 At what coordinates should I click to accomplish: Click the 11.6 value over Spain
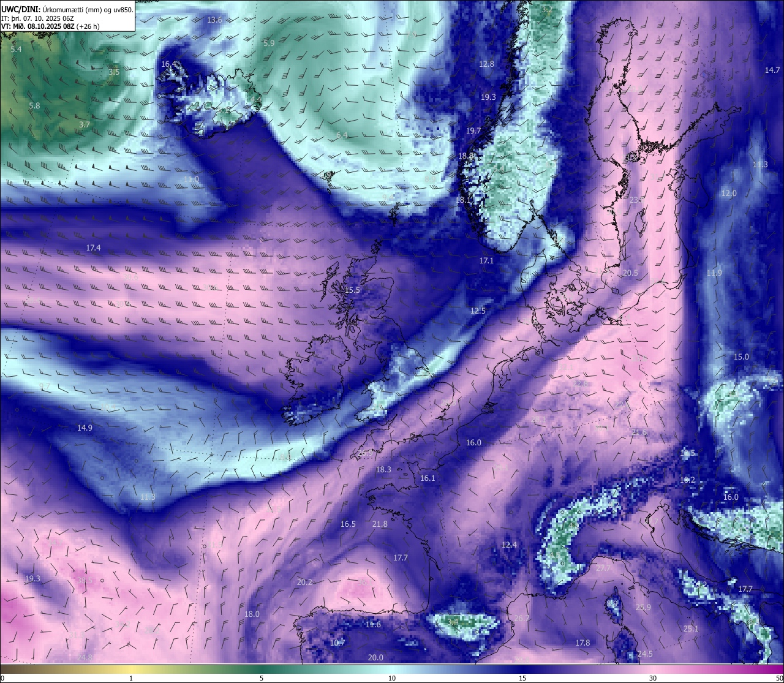tap(373, 625)
